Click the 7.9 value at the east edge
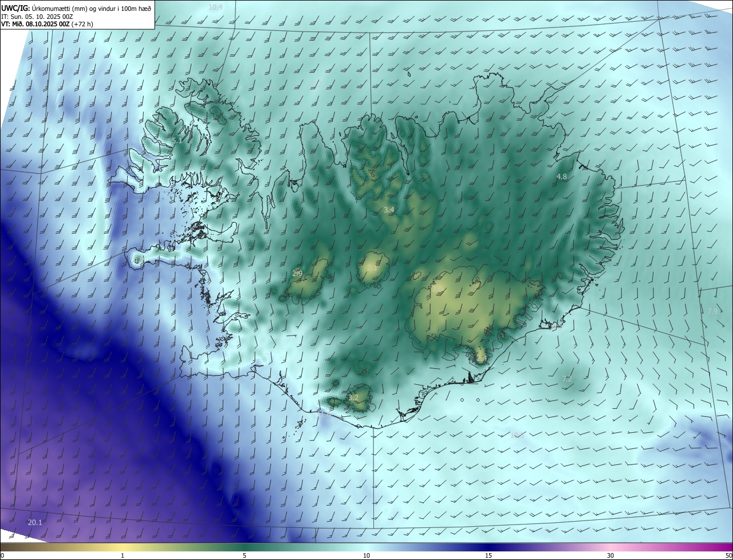 [712, 311]
